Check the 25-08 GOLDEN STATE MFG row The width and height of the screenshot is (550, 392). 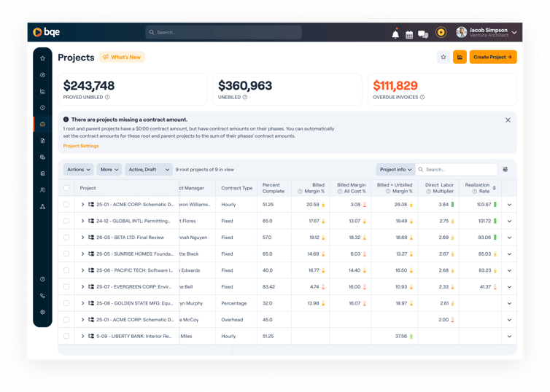point(66,303)
